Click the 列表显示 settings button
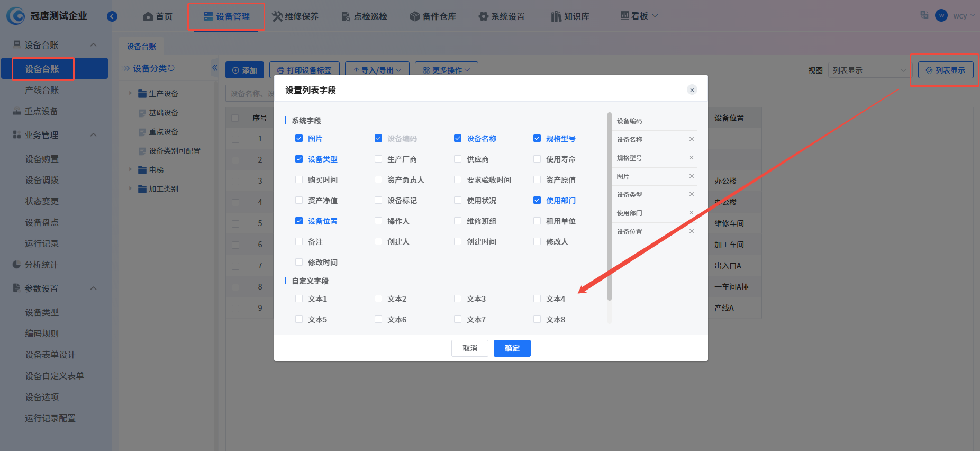The height and width of the screenshot is (451, 980). point(946,70)
